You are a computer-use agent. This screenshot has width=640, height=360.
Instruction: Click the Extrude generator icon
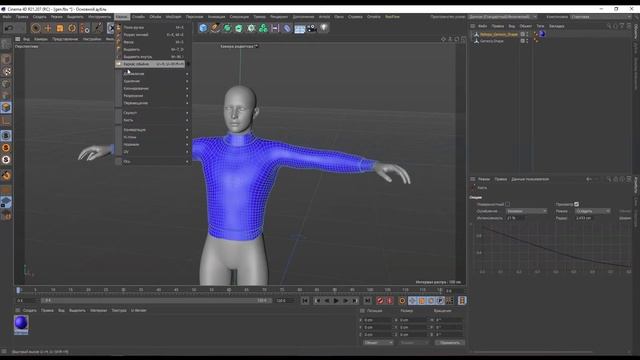tap(239, 28)
